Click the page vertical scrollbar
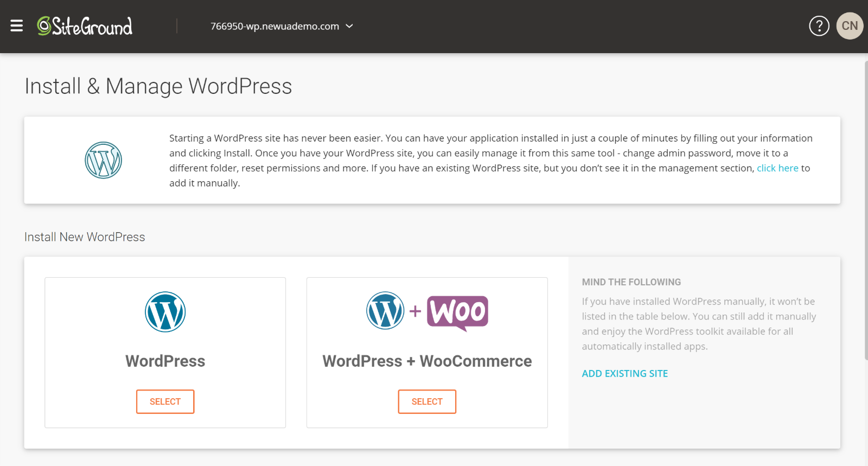The width and height of the screenshot is (868, 466). click(x=866, y=210)
